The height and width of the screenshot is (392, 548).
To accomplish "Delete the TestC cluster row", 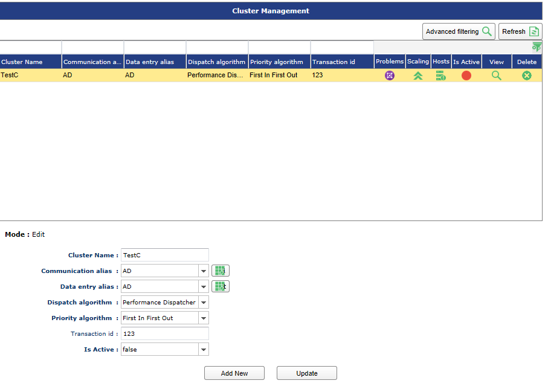I will pyautogui.click(x=527, y=76).
